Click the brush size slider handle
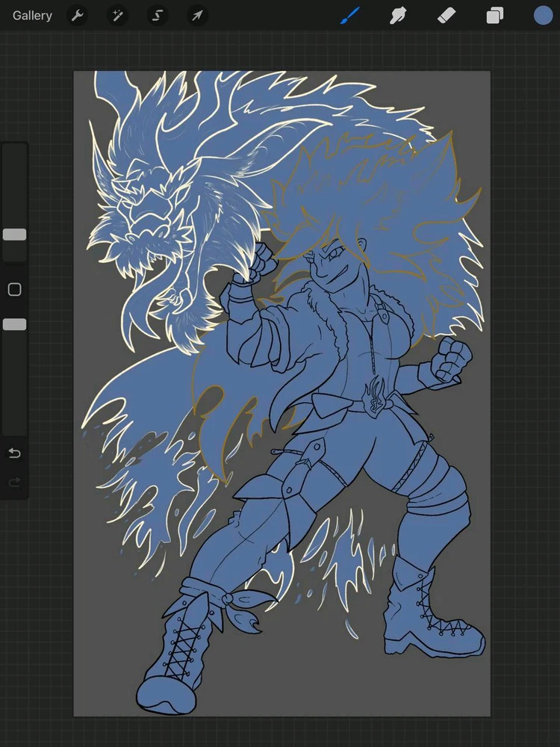The width and height of the screenshot is (560, 747). point(15,235)
